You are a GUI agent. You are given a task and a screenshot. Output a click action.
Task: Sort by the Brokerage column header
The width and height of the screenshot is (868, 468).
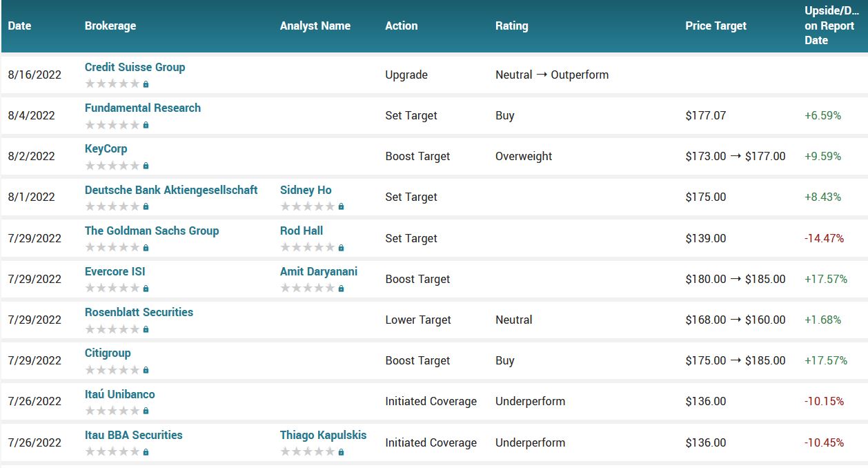click(110, 26)
